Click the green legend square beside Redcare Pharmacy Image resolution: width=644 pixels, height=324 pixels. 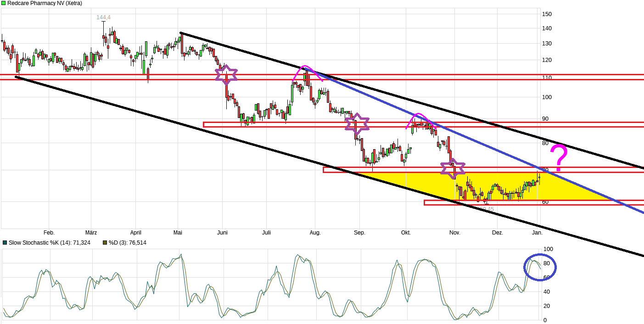tap(4, 3)
